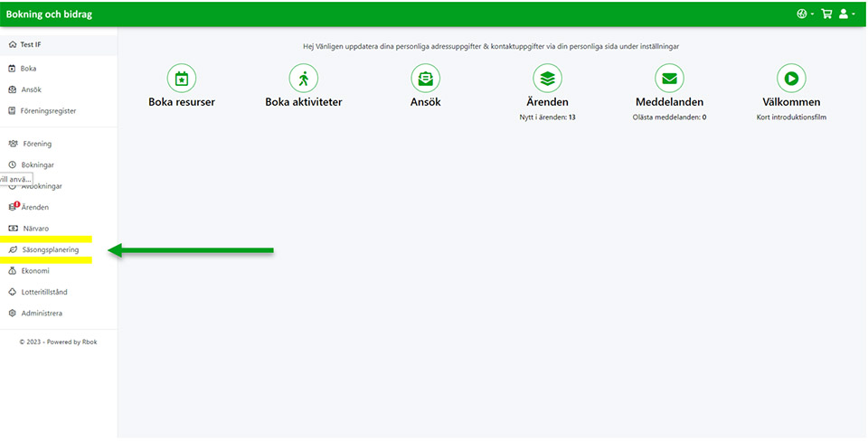Open the Ärenden layers icon
This screenshot has height=441, width=868.
click(547, 78)
